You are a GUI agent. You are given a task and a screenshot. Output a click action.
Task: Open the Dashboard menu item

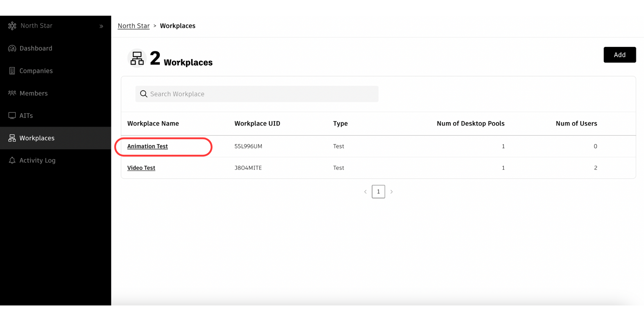[36, 48]
